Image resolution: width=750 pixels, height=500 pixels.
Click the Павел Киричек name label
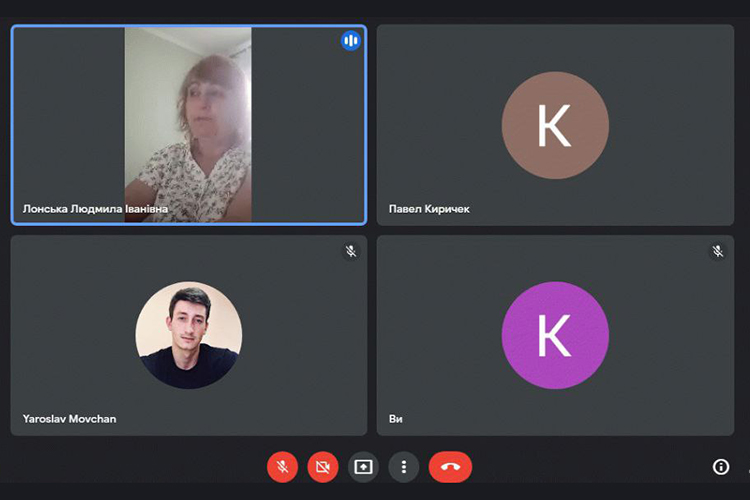[x=429, y=210]
